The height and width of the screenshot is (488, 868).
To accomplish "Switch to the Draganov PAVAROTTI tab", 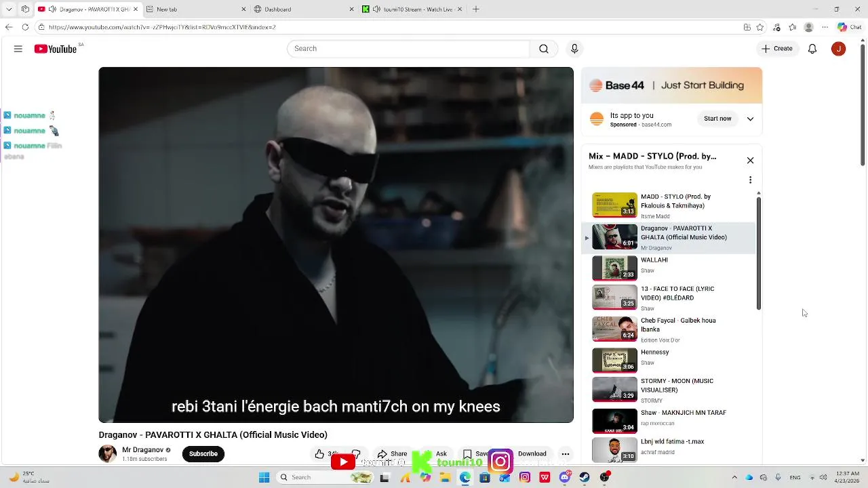I will point(88,9).
